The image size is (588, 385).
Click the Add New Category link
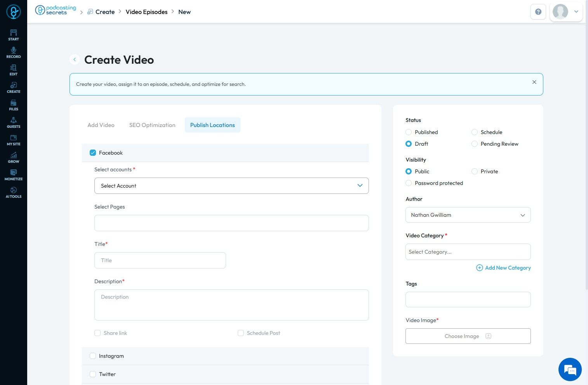tap(503, 268)
